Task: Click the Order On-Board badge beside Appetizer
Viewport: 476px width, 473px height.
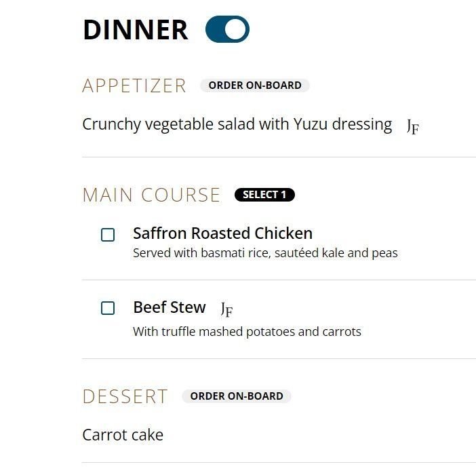Action: coord(255,86)
